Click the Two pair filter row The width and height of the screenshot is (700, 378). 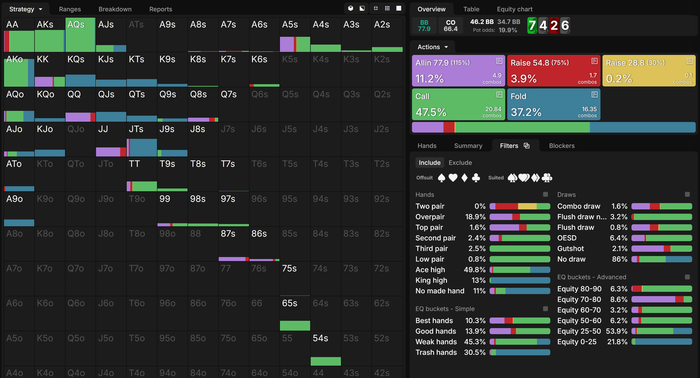[x=483, y=206]
